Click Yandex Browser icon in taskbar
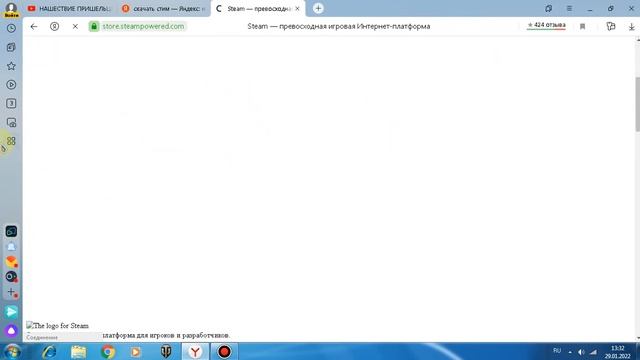The image size is (640, 360). (x=195, y=352)
